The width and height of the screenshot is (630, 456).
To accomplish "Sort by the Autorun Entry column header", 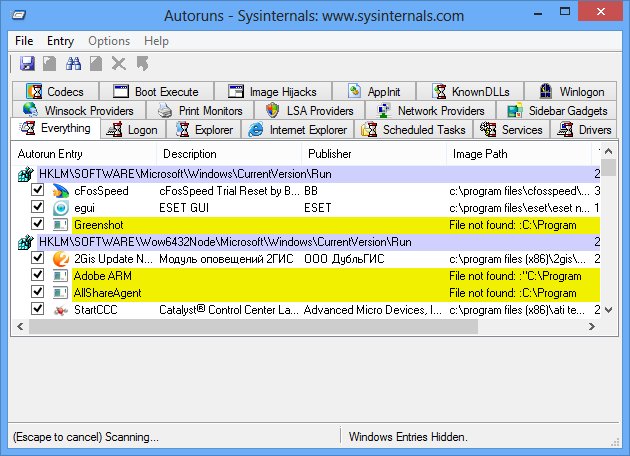I will pyautogui.click(x=84, y=154).
